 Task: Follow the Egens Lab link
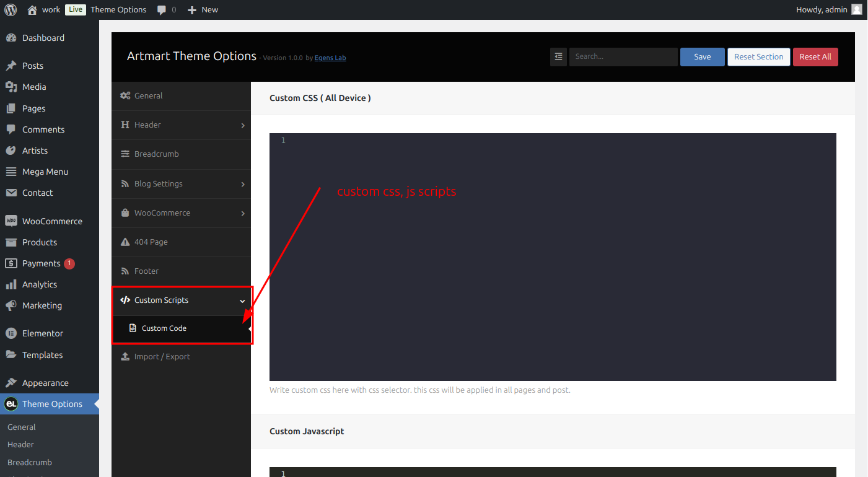(x=330, y=58)
